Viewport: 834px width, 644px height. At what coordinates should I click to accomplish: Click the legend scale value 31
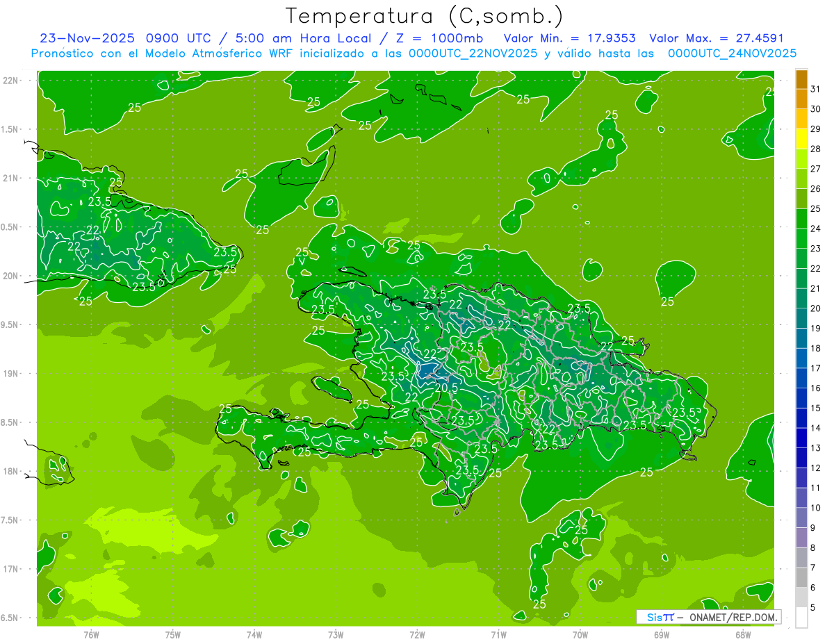(x=815, y=89)
